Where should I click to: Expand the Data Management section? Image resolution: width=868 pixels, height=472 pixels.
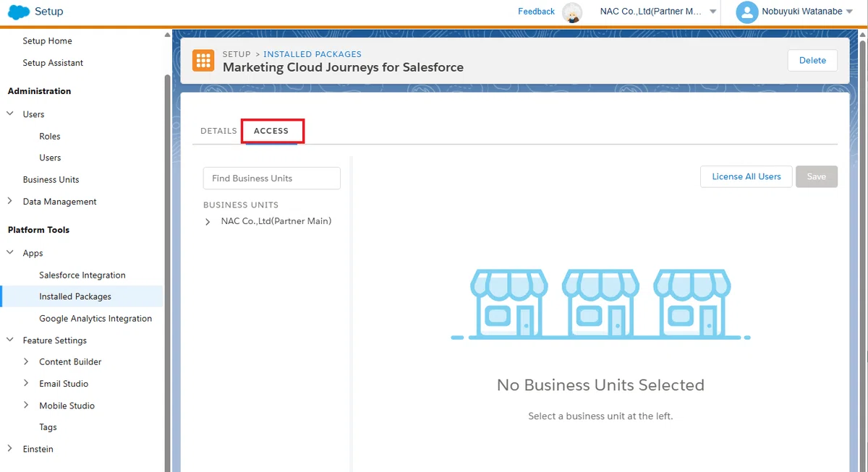click(x=10, y=202)
